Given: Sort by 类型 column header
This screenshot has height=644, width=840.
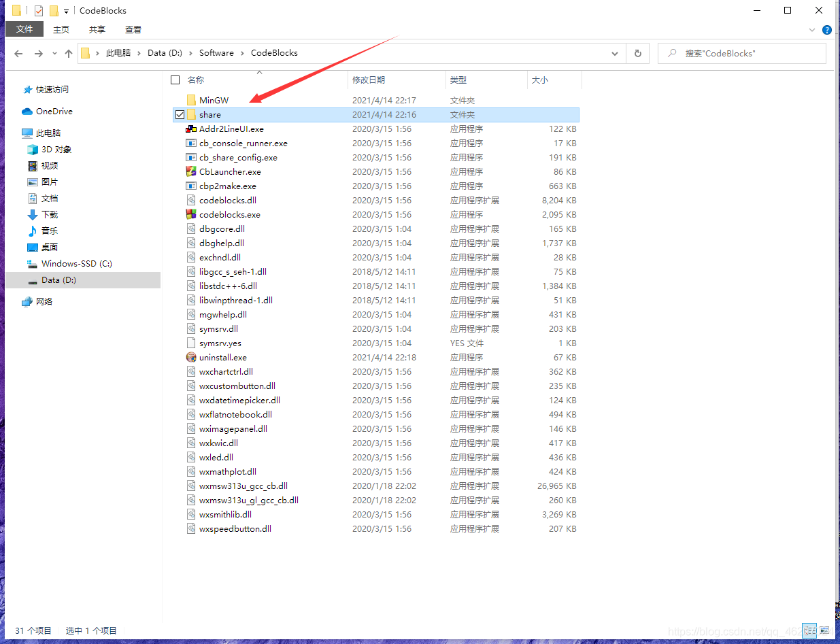Looking at the screenshot, I should [x=458, y=80].
